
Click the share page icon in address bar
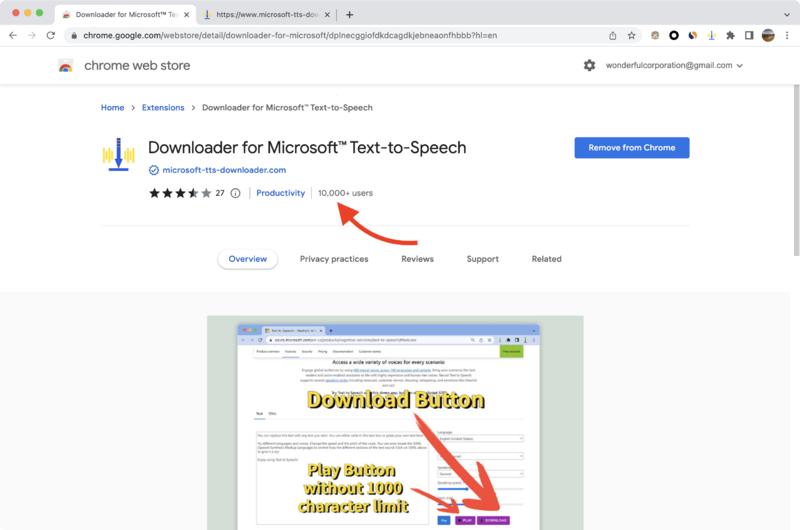[612, 35]
